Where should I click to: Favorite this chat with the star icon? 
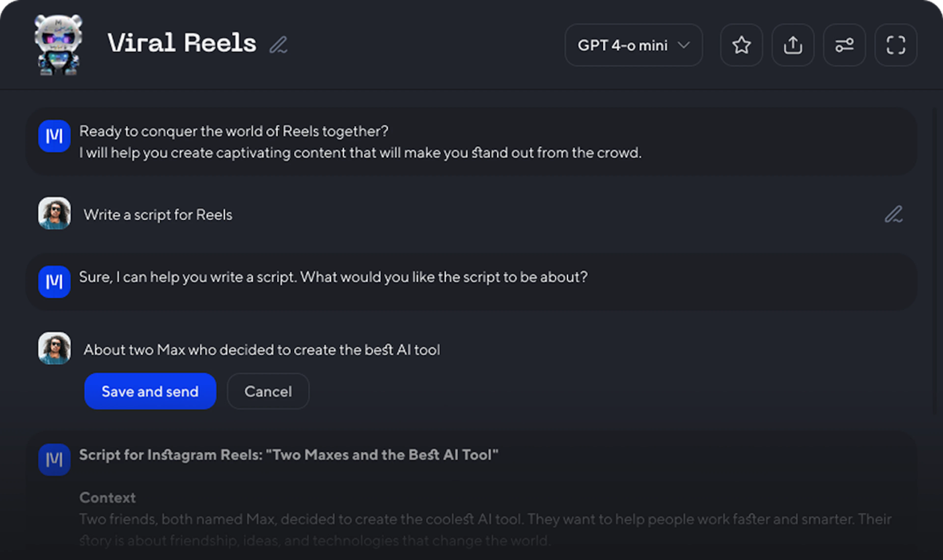(741, 45)
